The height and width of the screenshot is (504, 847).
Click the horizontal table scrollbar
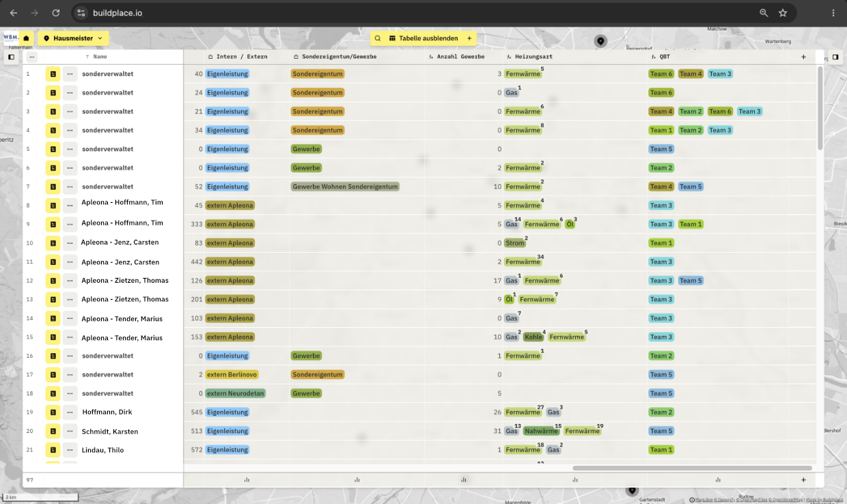[692, 468]
